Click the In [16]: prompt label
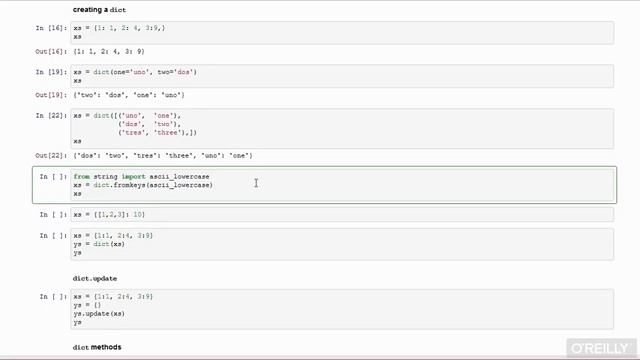Image resolution: width=640 pixels, height=360 pixels. tap(51, 28)
